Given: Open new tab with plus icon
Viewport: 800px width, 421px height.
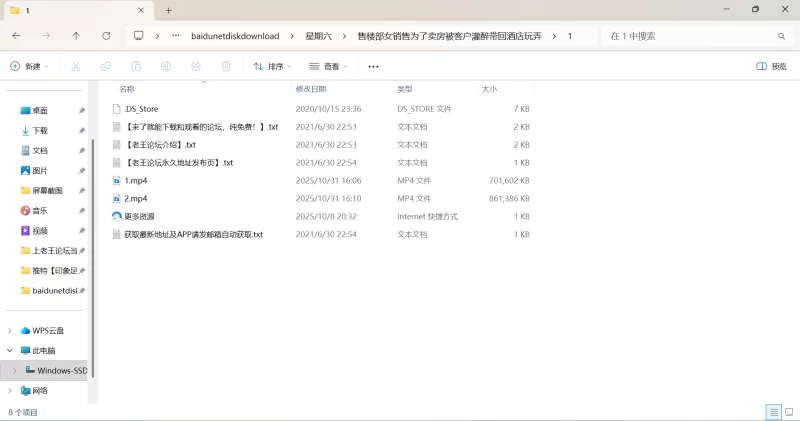Looking at the screenshot, I should (168, 10).
